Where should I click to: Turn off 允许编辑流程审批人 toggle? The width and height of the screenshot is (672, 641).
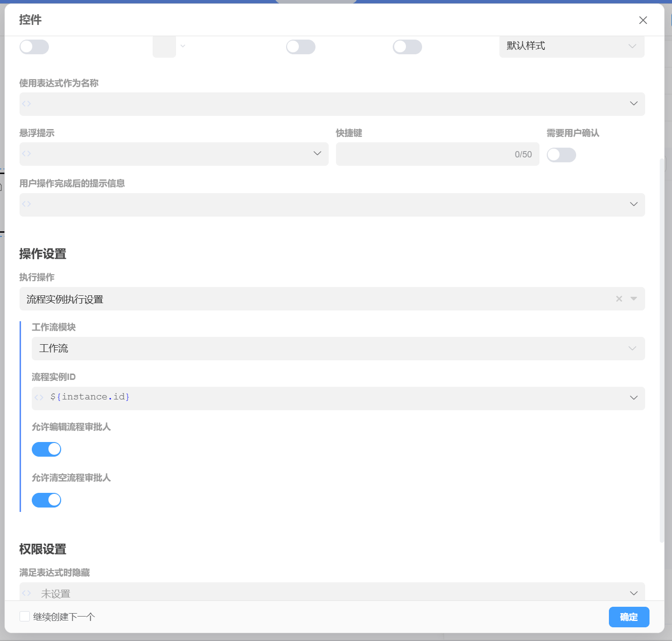(46, 449)
